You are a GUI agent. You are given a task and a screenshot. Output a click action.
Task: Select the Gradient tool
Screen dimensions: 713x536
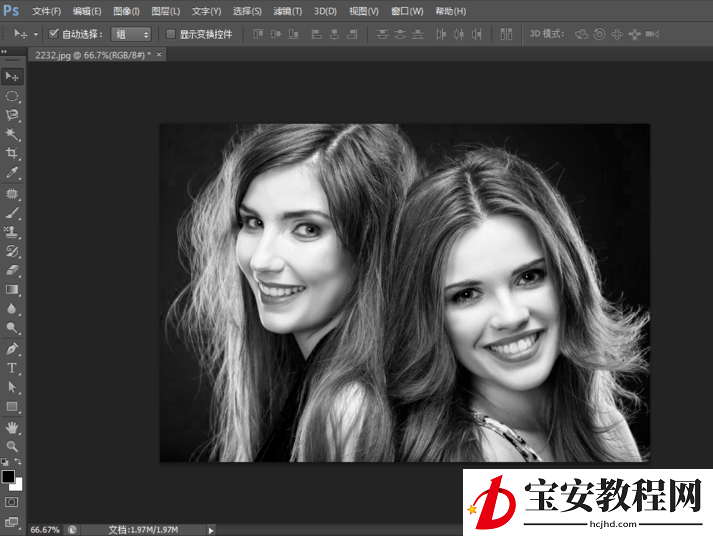12,290
